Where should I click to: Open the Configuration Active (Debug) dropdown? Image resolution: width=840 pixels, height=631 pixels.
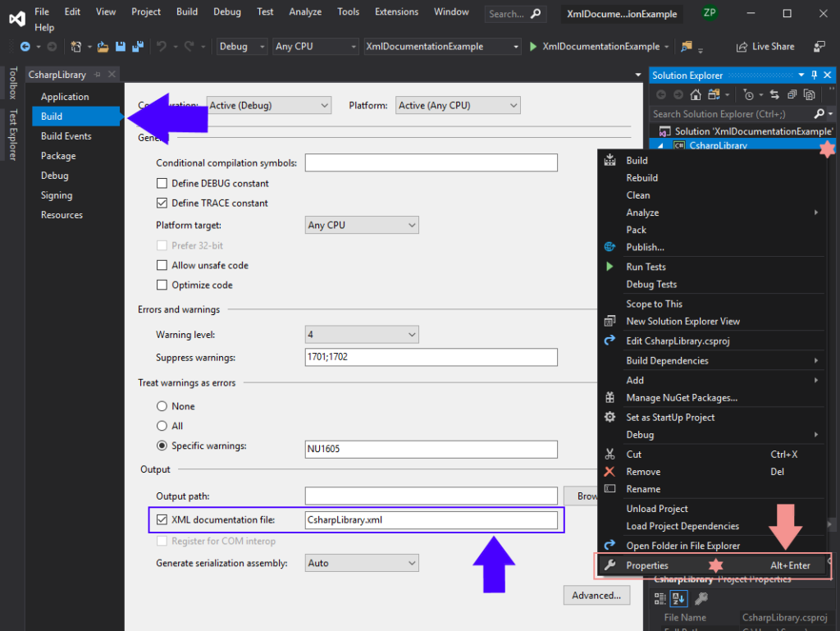point(269,106)
